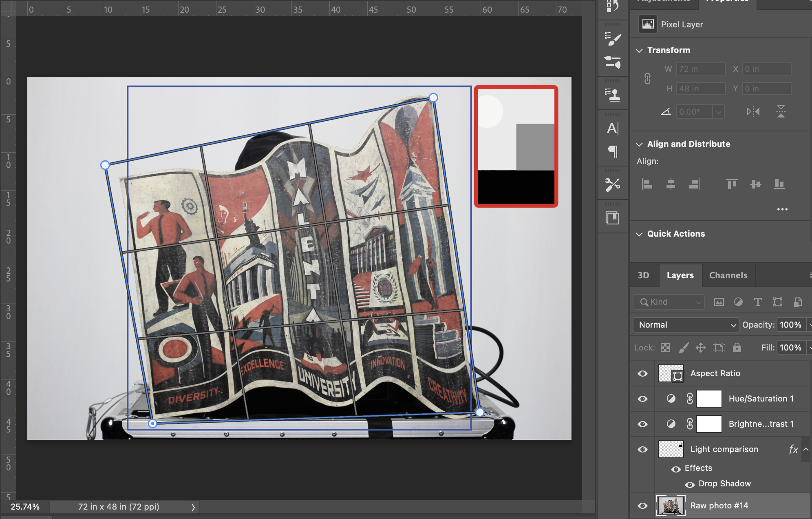This screenshot has height=519, width=812.
Task: Collapse the Align and Distribute section
Action: pos(639,144)
